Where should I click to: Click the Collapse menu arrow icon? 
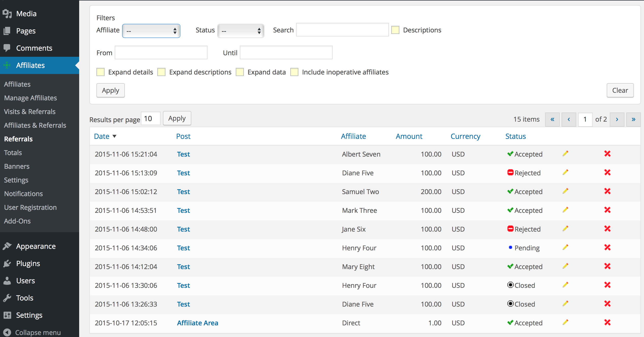7,332
